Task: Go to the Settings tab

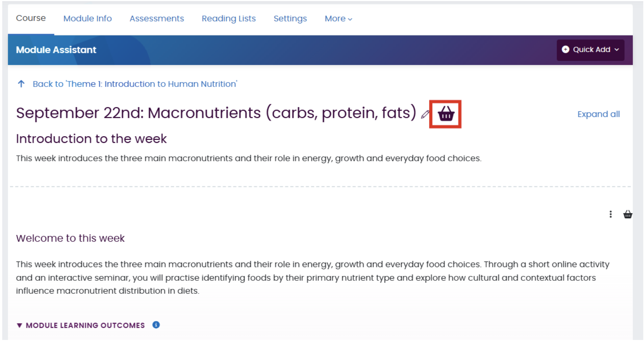Action: 290,18
